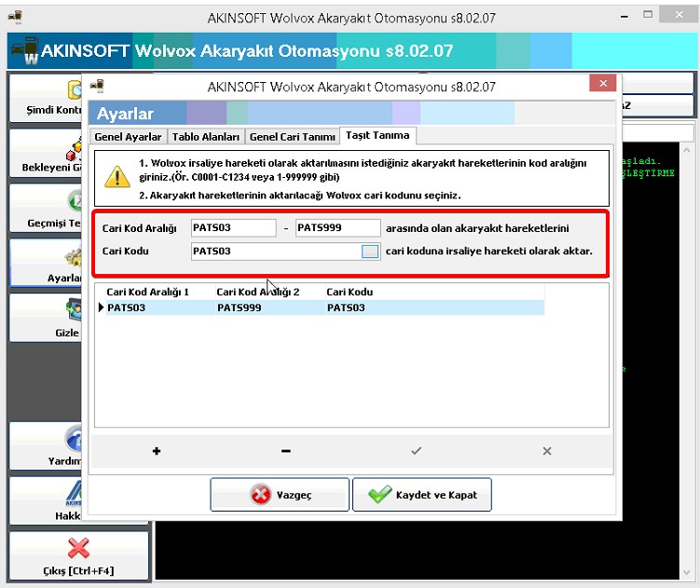Click the green check icon on Kaydet ve Kapat
The height and width of the screenshot is (588, 700).
[x=380, y=494]
